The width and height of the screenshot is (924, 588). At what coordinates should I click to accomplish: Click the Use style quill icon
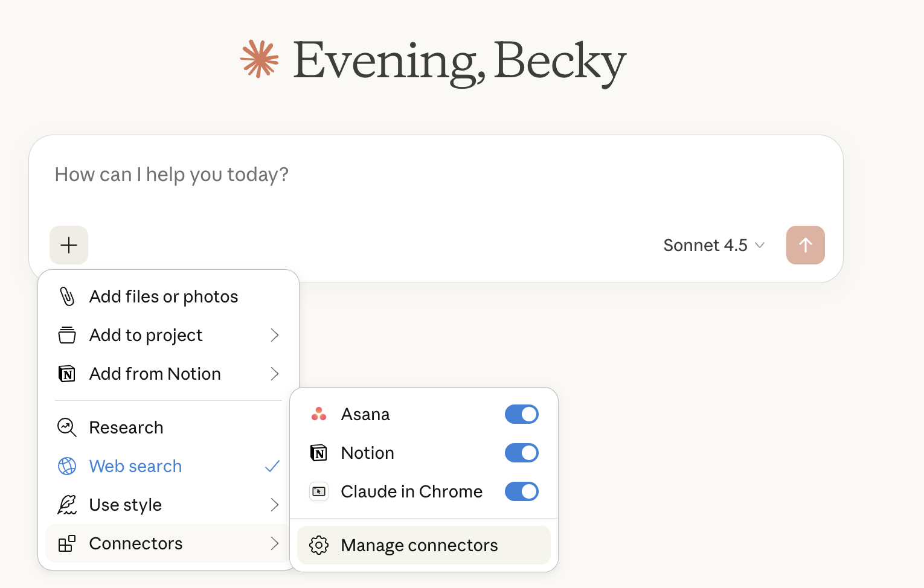point(67,505)
